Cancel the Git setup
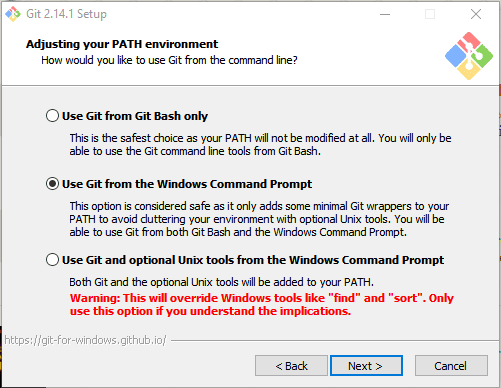501x388 pixels. click(x=451, y=366)
